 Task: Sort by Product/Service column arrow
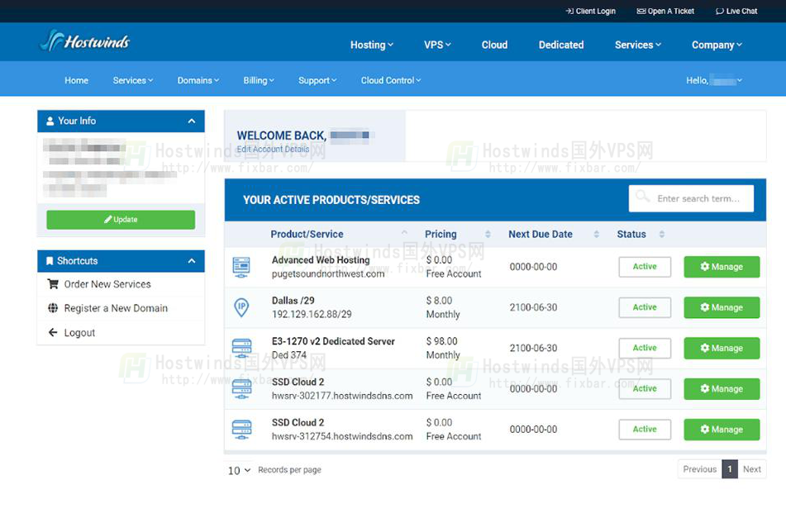pyautogui.click(x=404, y=233)
